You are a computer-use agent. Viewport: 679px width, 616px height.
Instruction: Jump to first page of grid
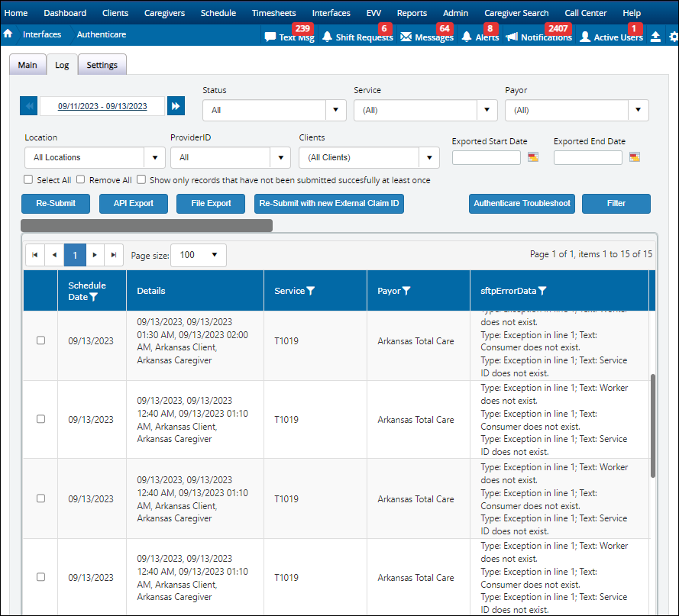tap(35, 255)
